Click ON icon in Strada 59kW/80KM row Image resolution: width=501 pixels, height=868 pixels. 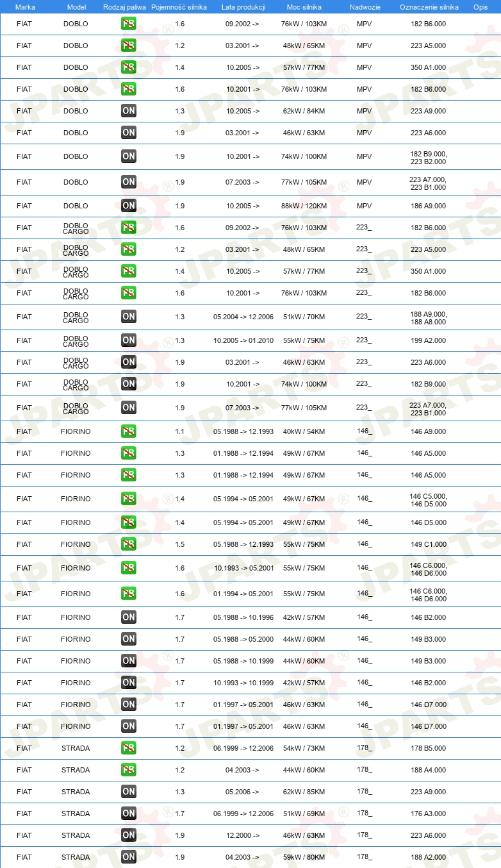pyautogui.click(x=129, y=857)
